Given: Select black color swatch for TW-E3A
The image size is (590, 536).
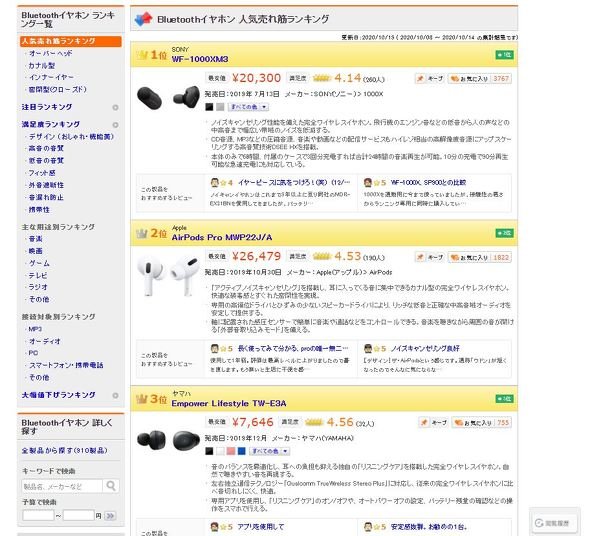Looking at the screenshot, I should click(x=209, y=451).
